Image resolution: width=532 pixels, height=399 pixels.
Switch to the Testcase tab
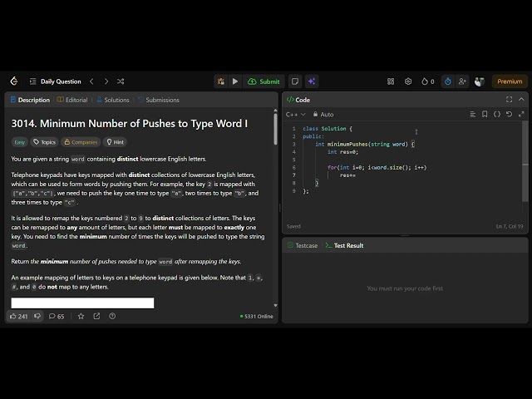pyautogui.click(x=303, y=245)
